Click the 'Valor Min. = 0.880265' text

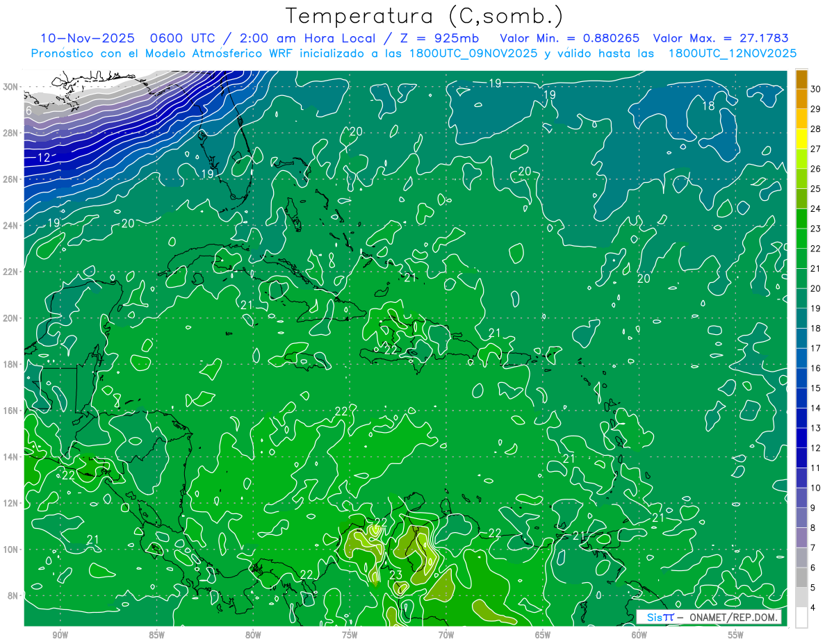pos(570,38)
